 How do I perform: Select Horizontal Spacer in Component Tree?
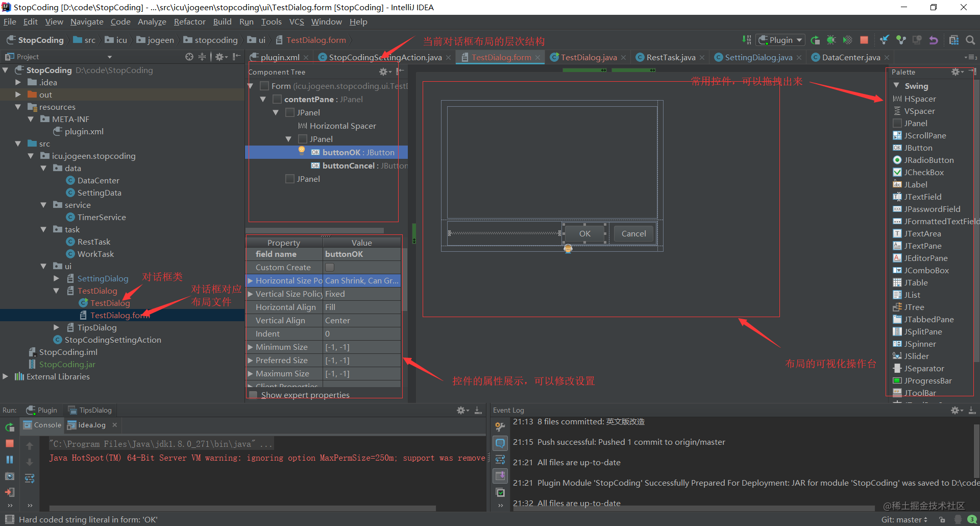point(337,126)
